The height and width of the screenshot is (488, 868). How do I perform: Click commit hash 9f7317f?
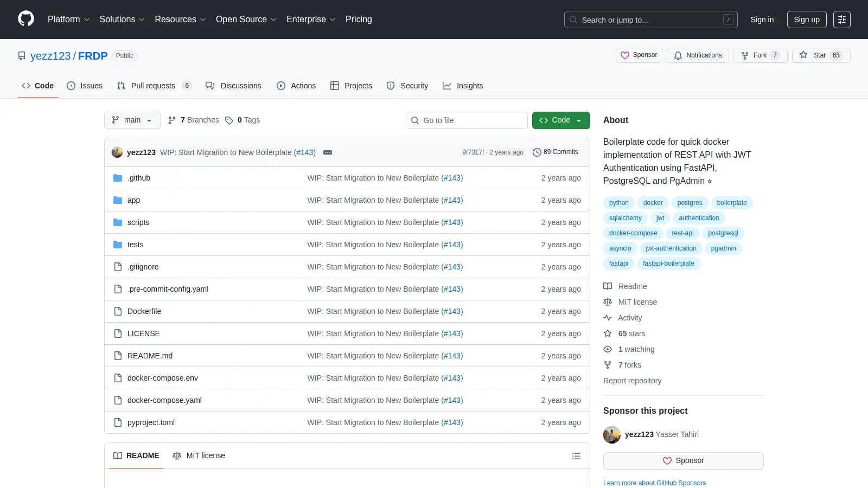pos(473,152)
